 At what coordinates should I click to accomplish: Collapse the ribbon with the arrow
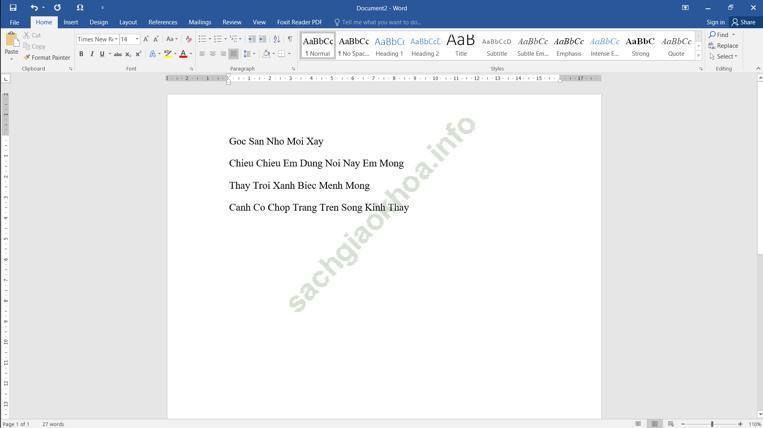click(758, 69)
